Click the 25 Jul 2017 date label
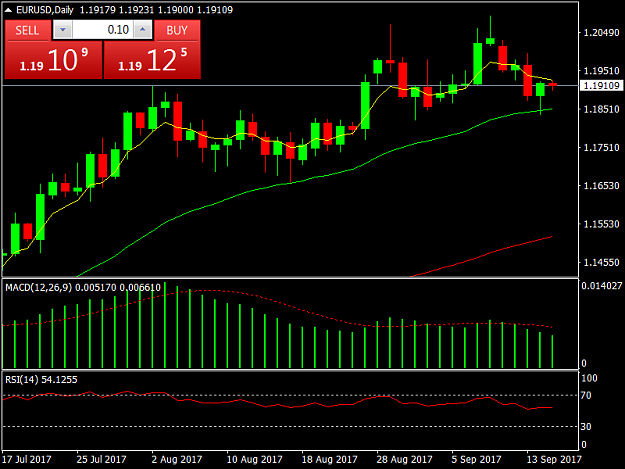The width and height of the screenshot is (625, 469). coord(101,459)
